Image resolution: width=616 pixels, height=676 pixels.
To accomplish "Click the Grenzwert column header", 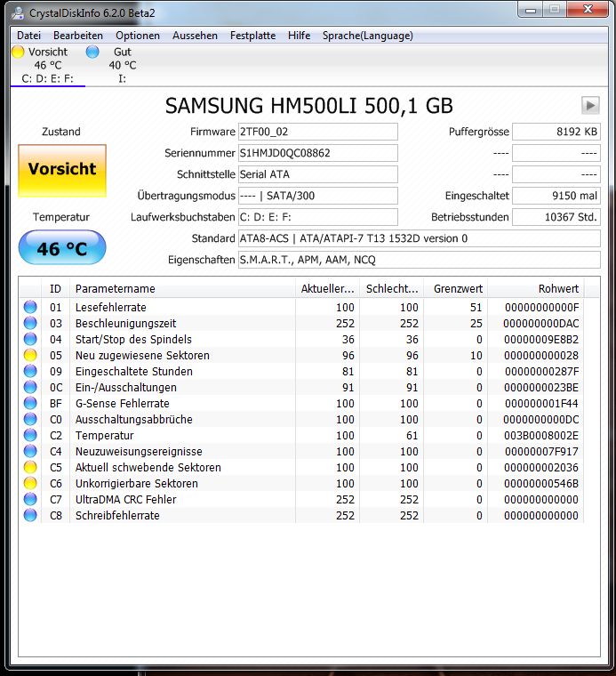I will click(x=455, y=288).
